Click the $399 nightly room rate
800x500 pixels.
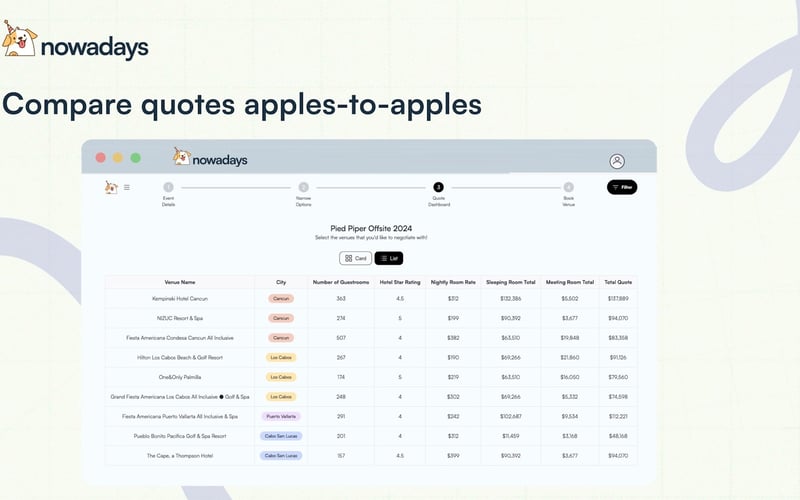pos(453,456)
